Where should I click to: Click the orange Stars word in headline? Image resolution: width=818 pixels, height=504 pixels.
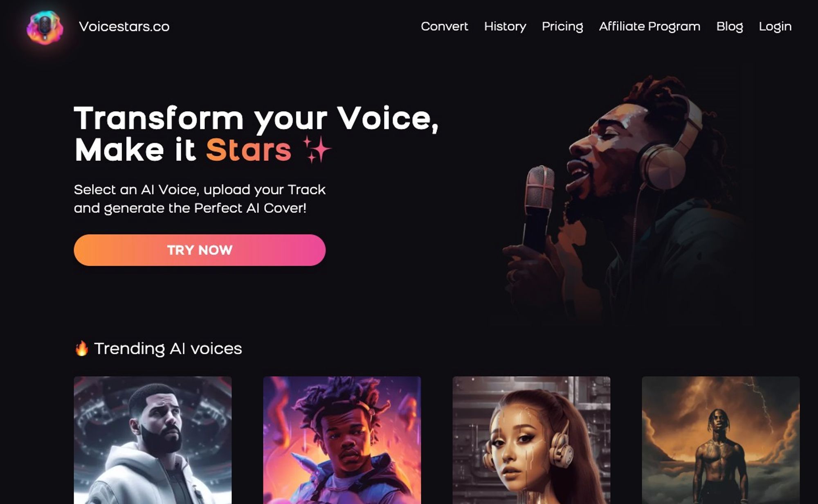click(249, 150)
